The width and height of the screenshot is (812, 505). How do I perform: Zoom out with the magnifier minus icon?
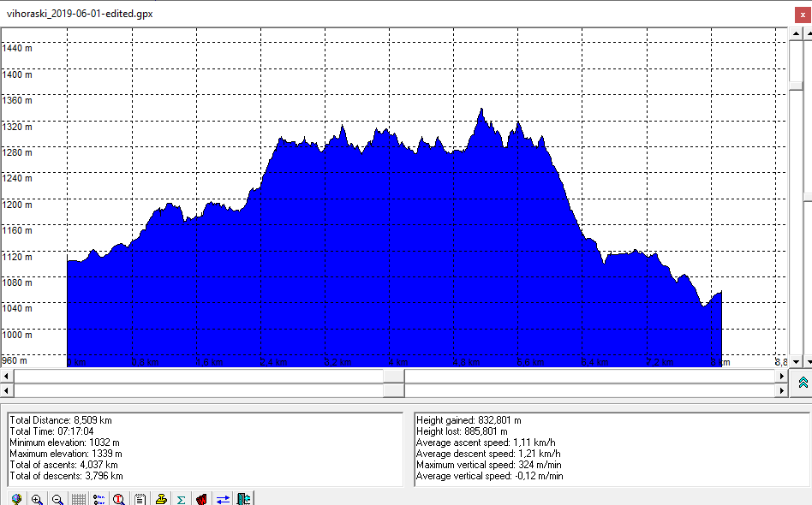(x=57, y=499)
